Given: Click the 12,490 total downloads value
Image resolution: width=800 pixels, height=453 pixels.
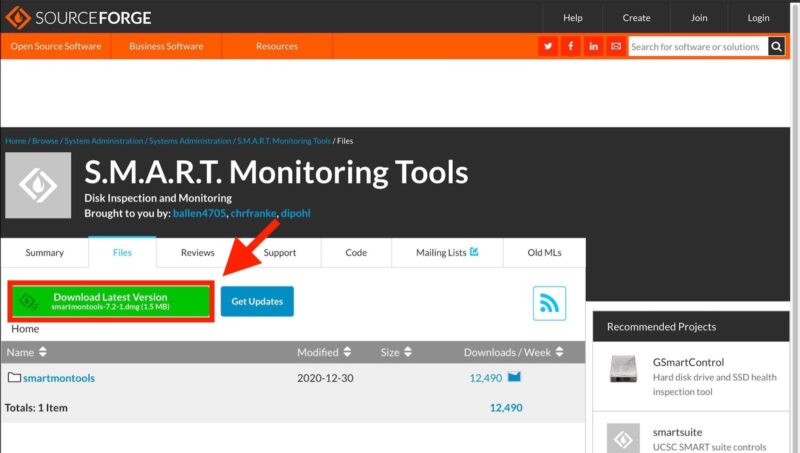Looking at the screenshot, I should pos(506,408).
